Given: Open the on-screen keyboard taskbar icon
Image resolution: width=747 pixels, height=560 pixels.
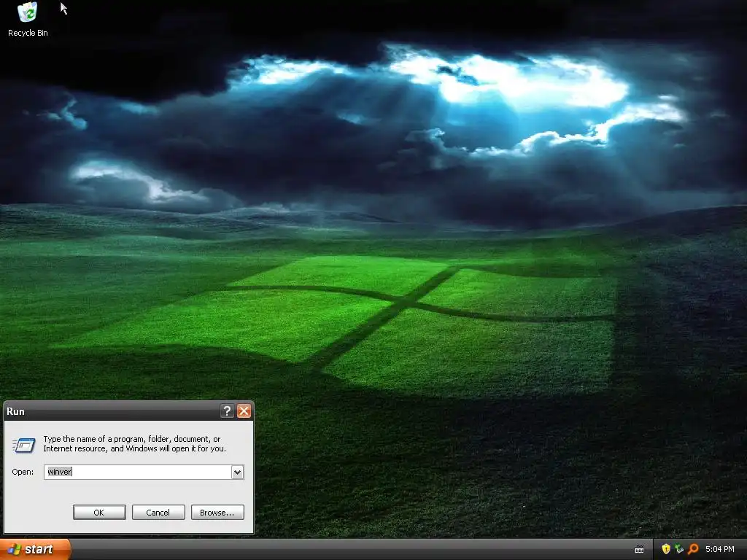Looking at the screenshot, I should [x=639, y=550].
